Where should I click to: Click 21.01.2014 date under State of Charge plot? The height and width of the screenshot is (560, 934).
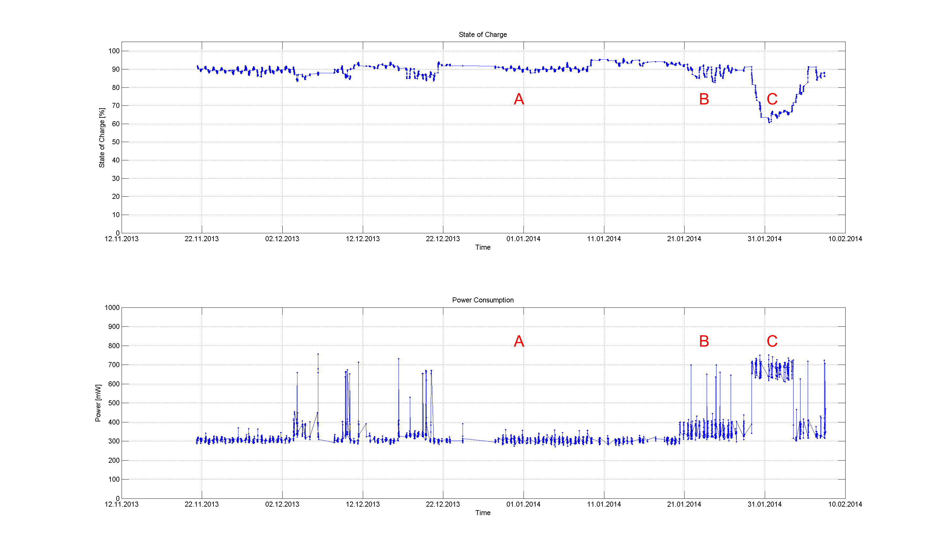tap(684, 239)
